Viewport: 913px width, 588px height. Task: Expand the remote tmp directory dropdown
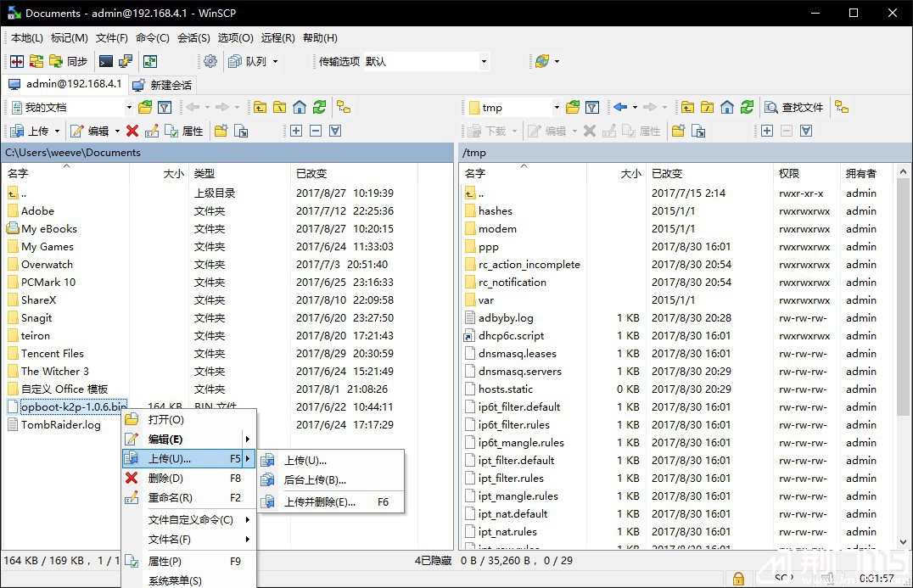pyautogui.click(x=556, y=108)
